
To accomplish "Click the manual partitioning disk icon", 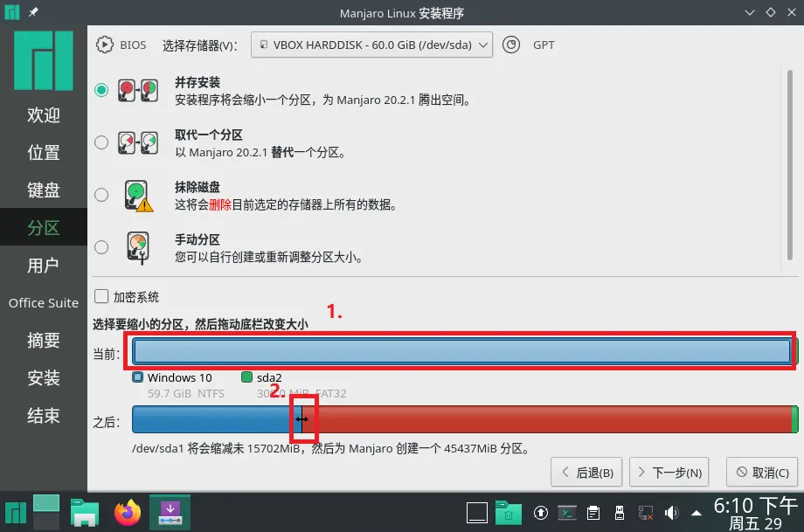I will point(137,247).
